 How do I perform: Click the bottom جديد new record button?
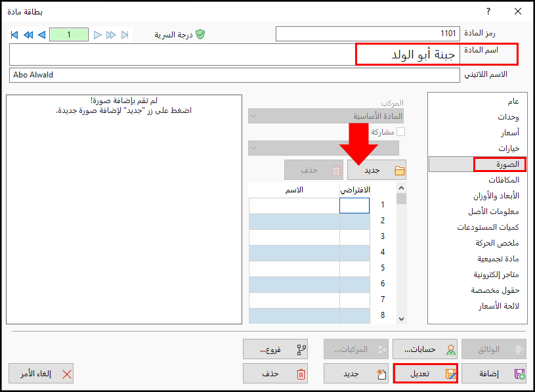coord(356,374)
